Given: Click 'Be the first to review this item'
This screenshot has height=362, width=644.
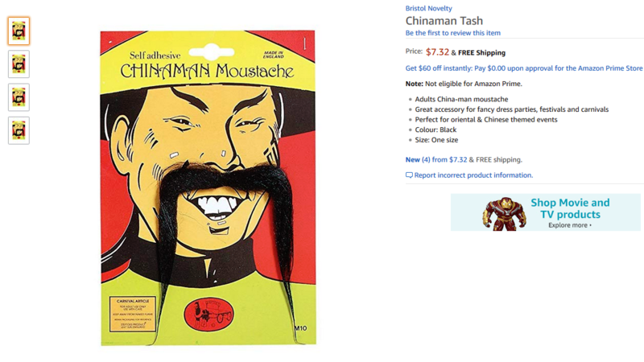Looking at the screenshot, I should point(452,33).
